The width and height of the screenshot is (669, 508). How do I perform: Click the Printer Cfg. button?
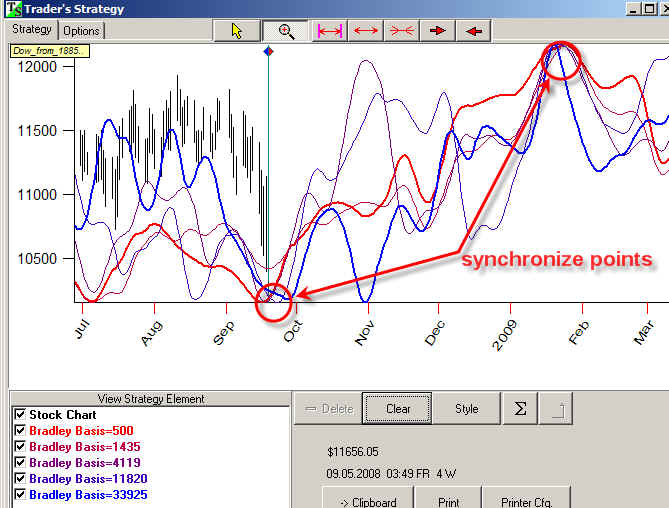tap(525, 501)
